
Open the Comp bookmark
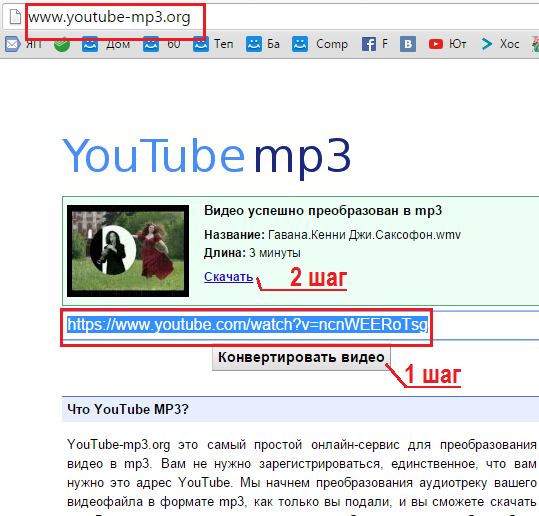tap(320, 44)
